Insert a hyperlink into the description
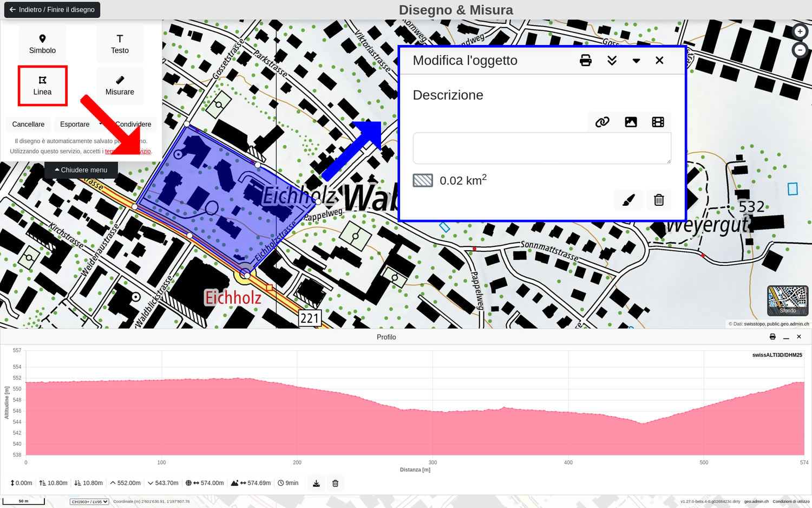Viewport: 812px width, 508px height. point(602,122)
